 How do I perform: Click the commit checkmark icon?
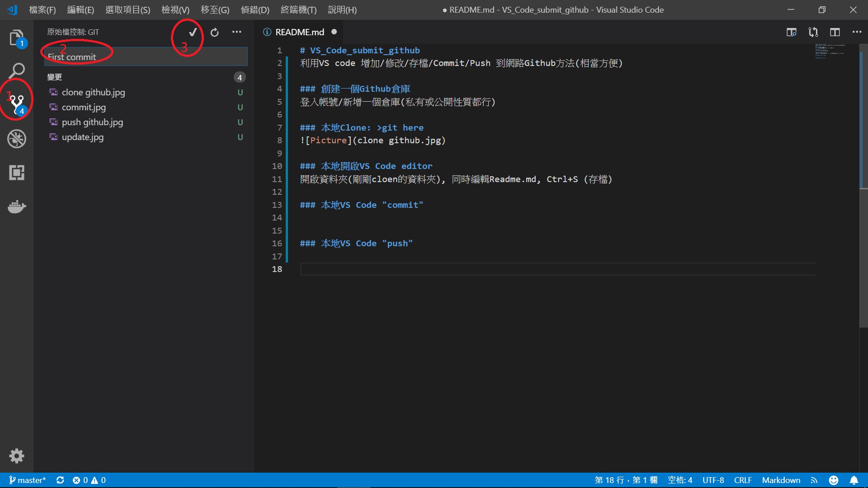193,32
